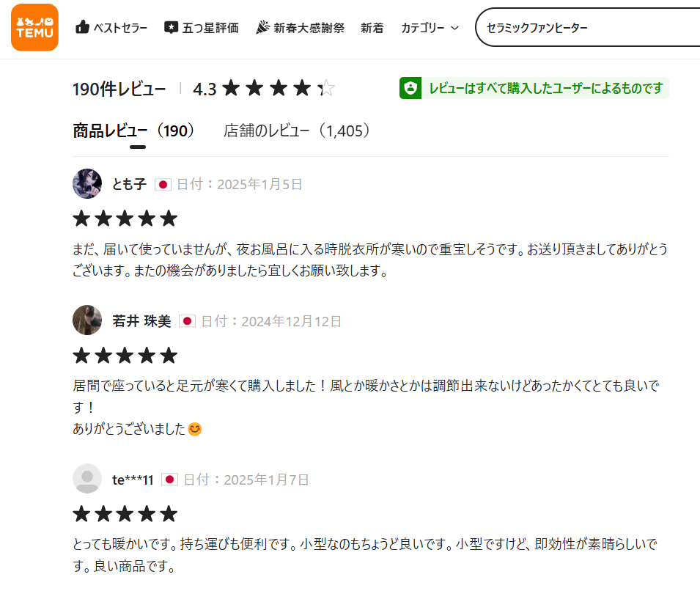Viewport: 700px width, 591px height.
Task: Open the ベストセラー link
Action: click(x=120, y=28)
